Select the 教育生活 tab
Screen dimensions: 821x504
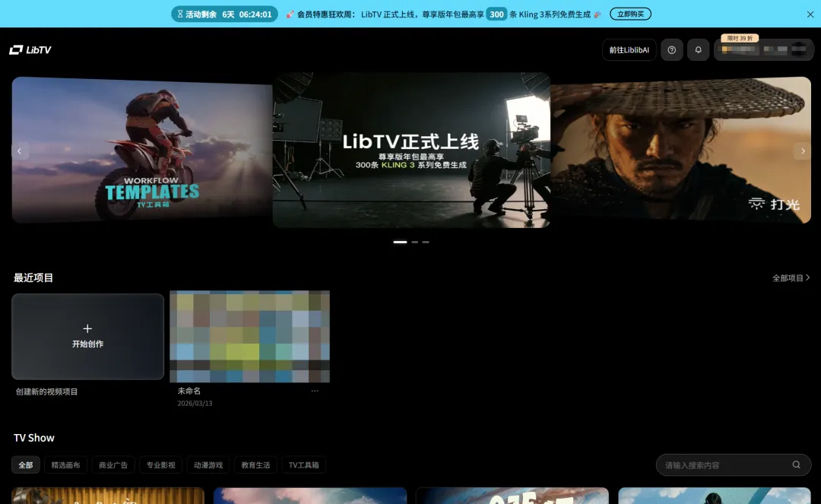click(x=255, y=464)
